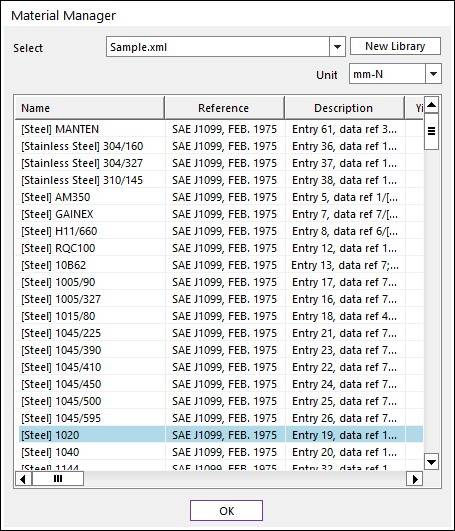455x531 pixels.
Task: Select the [Steel] GAINEX material
Action: (x=57, y=214)
